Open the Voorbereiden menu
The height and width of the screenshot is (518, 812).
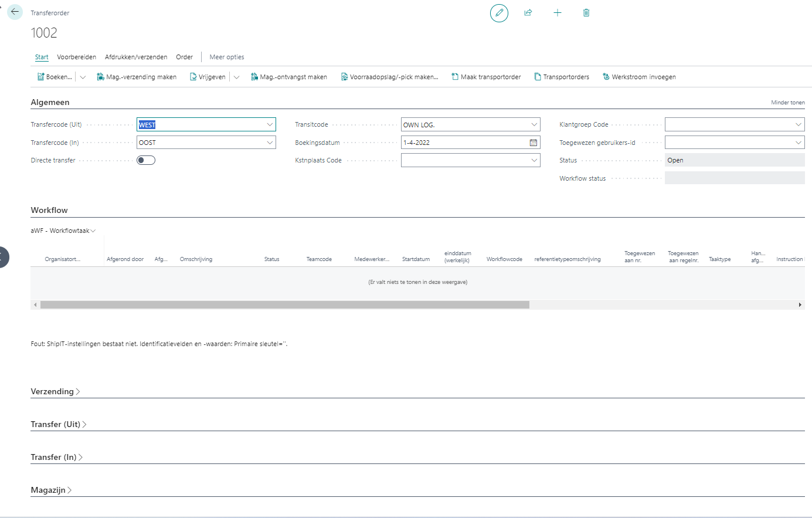coord(76,57)
